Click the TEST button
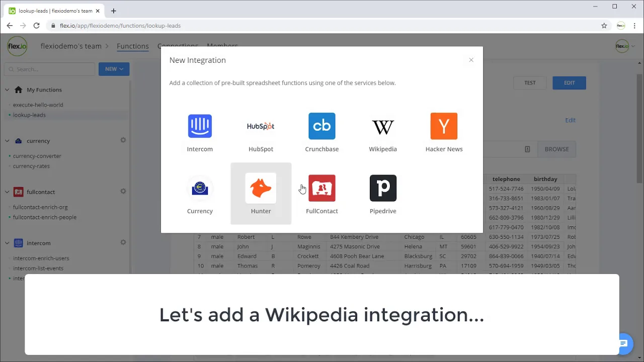The width and height of the screenshot is (644, 362). click(x=530, y=83)
